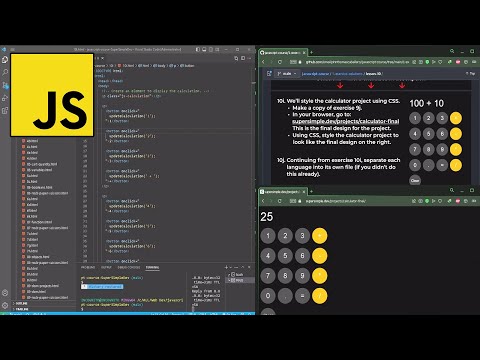
Task: Open Run and Debug view in VS Code
Action: [5, 98]
